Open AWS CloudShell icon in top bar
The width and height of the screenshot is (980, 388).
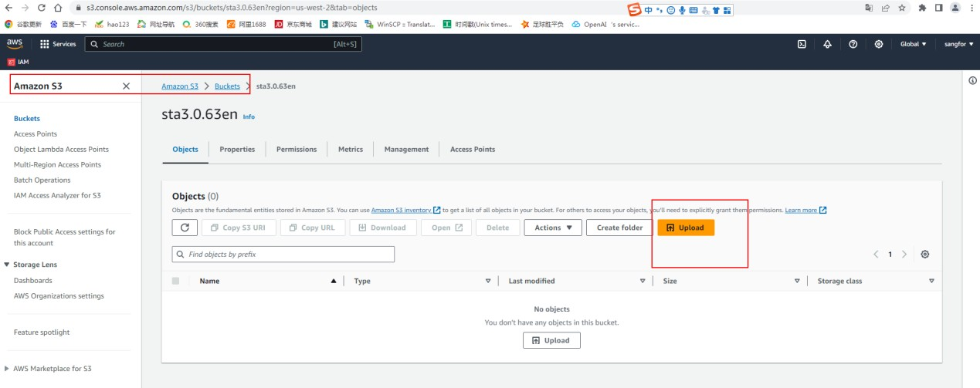click(802, 44)
